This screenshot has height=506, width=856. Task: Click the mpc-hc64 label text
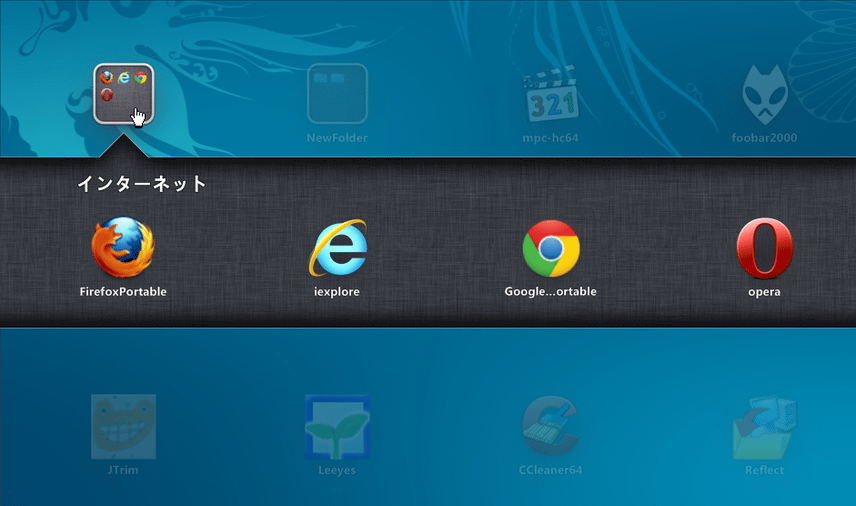coord(550,138)
